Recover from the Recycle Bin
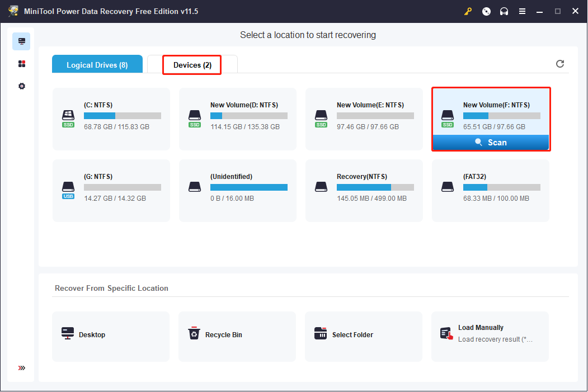This screenshot has height=392, width=588. coord(237,337)
